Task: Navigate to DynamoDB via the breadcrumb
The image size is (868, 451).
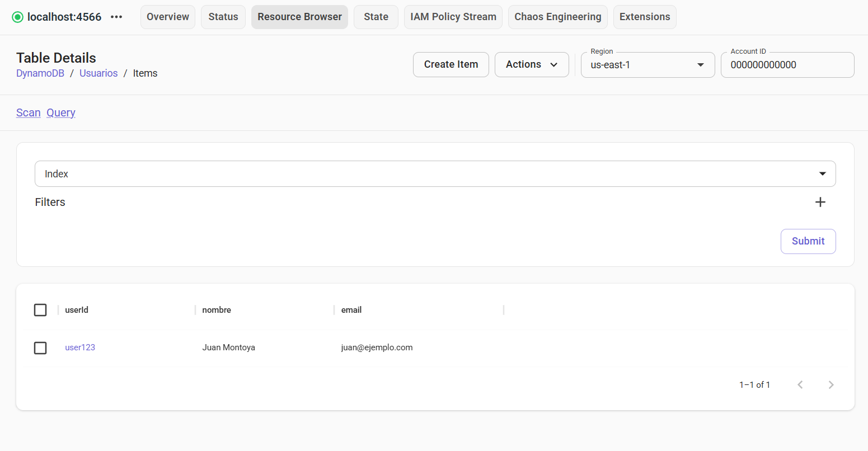Action: click(40, 73)
